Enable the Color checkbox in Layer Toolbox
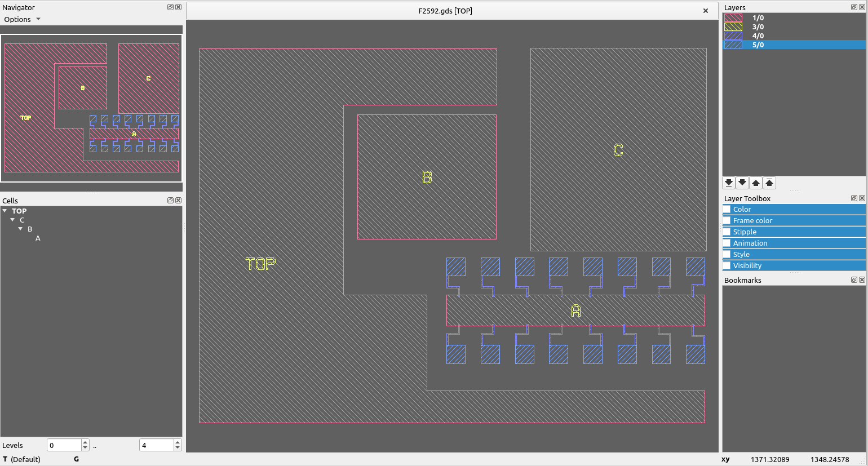868x466 pixels. point(727,210)
